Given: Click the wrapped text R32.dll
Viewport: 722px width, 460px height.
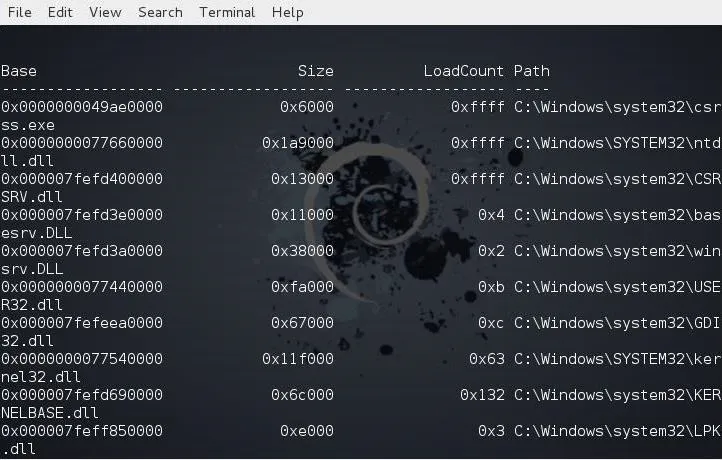Looking at the screenshot, I should pos(32,305).
